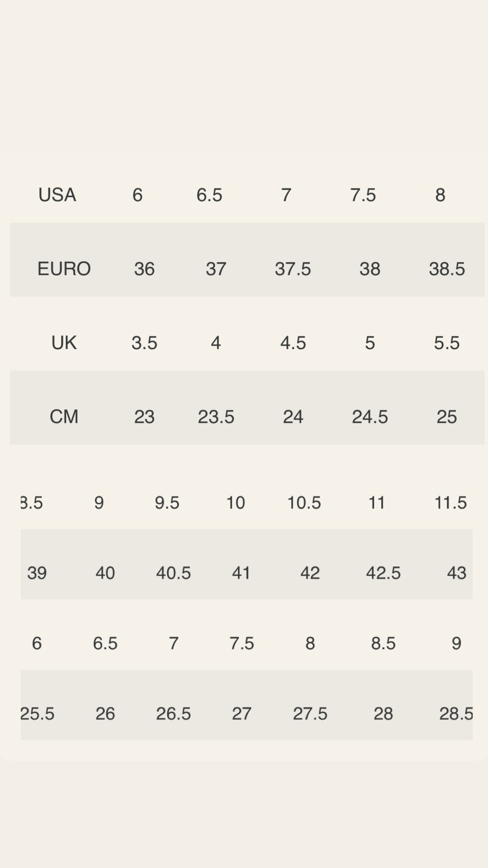
Task: Choose EURO size 37.5
Action: click(293, 269)
